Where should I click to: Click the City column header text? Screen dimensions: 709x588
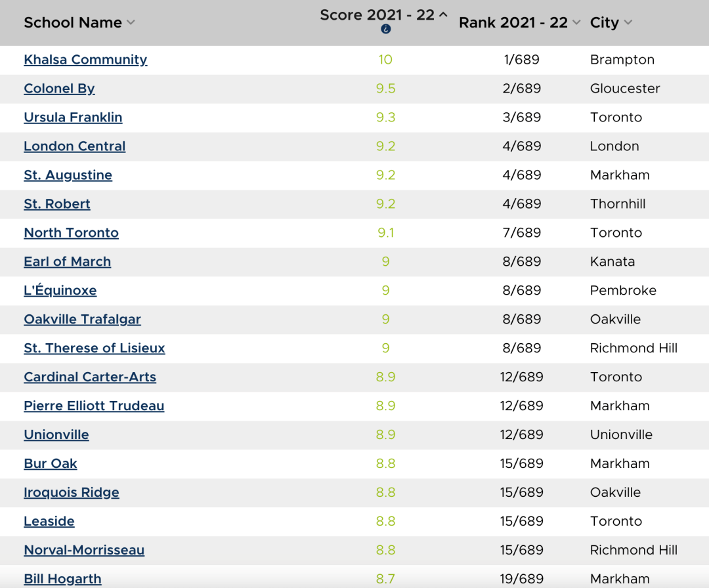point(605,22)
